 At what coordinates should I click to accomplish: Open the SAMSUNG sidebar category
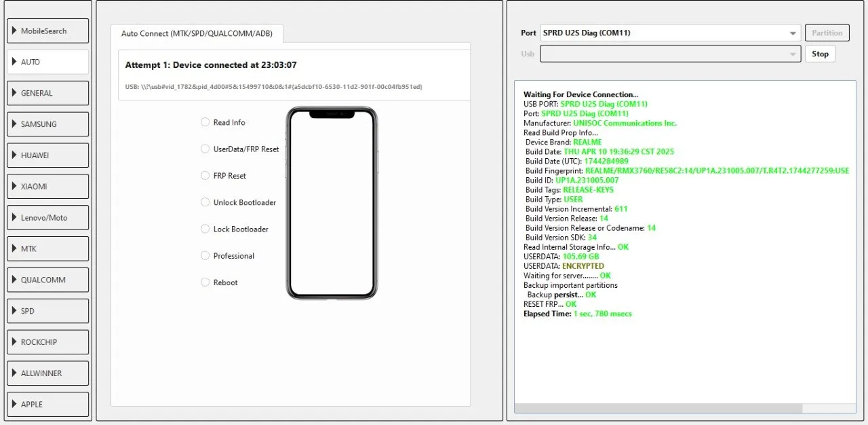point(47,124)
